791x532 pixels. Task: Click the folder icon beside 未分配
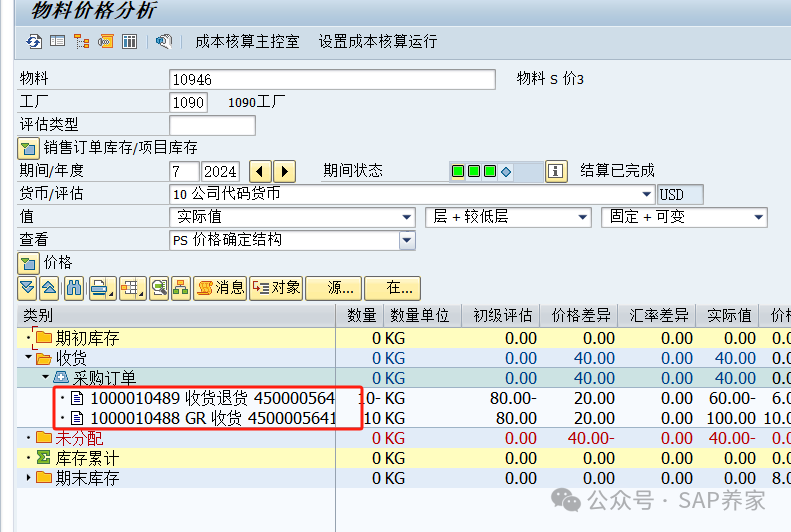point(44,437)
